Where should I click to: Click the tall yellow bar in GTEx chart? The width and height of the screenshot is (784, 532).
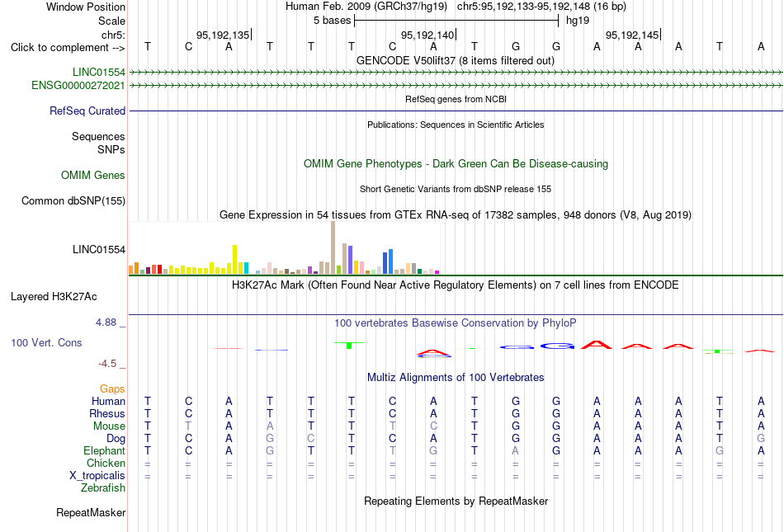234,259
